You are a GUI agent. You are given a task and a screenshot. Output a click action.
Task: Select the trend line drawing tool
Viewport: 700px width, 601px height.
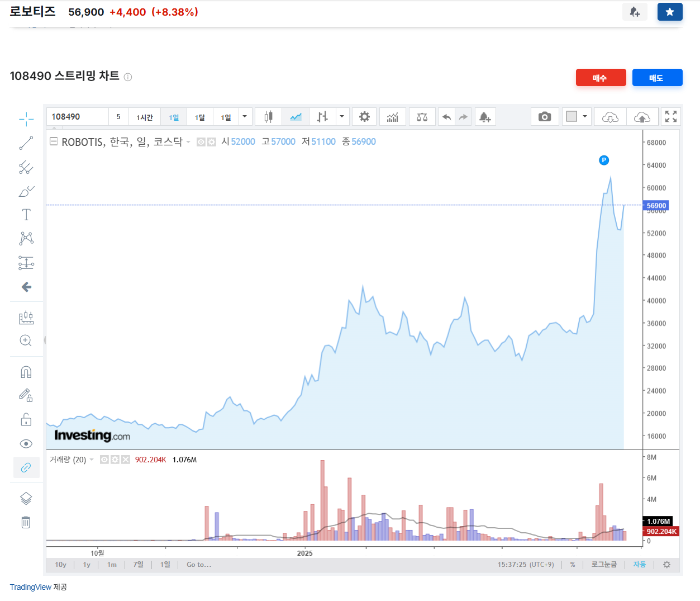26,143
